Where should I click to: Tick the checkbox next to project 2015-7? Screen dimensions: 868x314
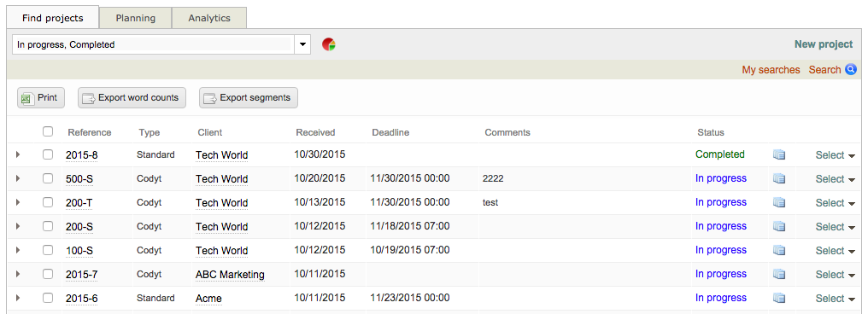pyautogui.click(x=48, y=274)
